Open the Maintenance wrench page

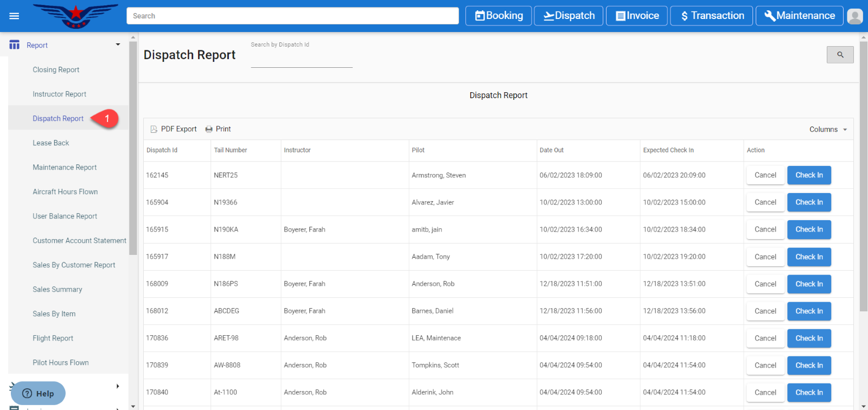(x=799, y=16)
